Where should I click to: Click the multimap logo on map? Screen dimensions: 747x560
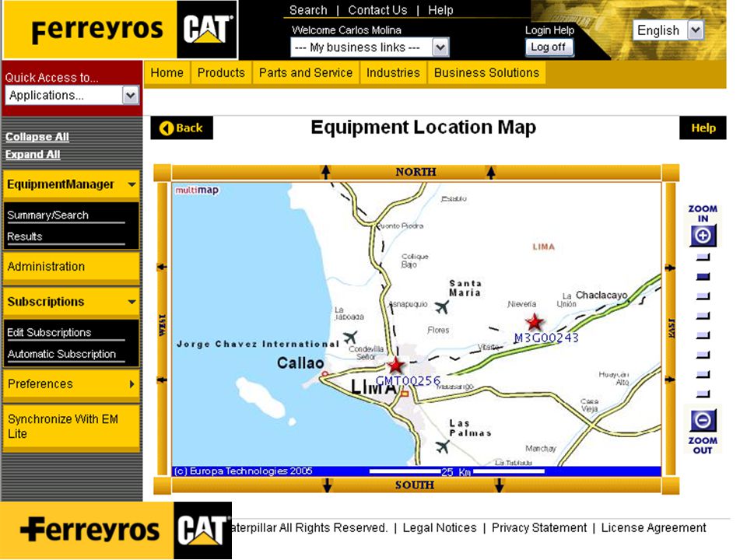pos(197,190)
